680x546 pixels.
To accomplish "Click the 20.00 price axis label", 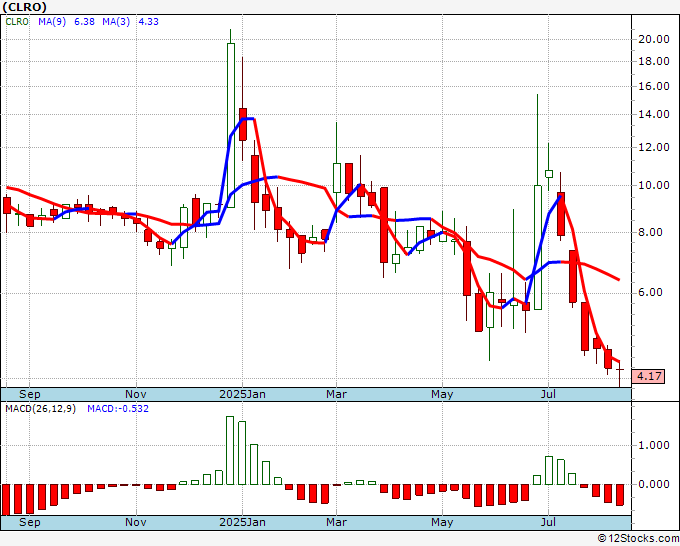I will 654,39.
